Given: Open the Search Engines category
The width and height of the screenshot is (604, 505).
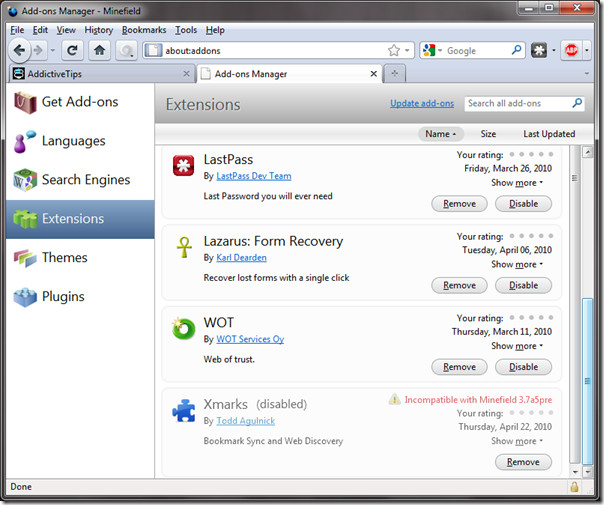Looking at the screenshot, I should 80,180.
